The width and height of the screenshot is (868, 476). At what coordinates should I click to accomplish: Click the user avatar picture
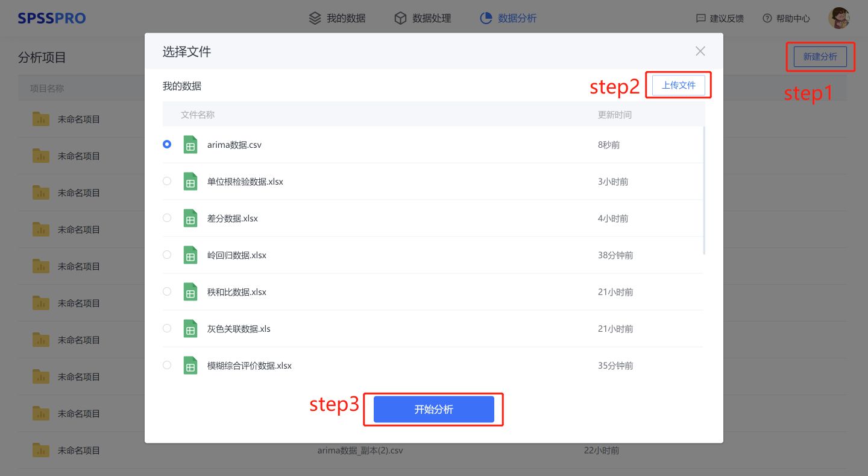coord(839,18)
